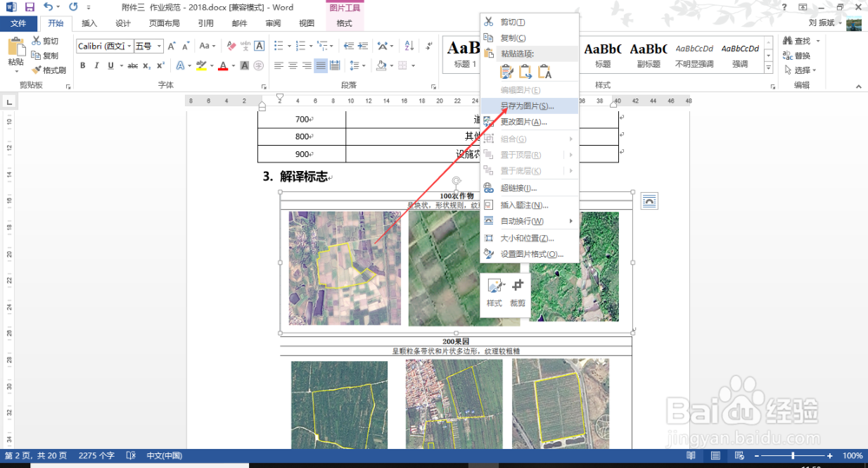Sort with the A-Z sort icon
The height and width of the screenshot is (468, 868).
(409, 46)
